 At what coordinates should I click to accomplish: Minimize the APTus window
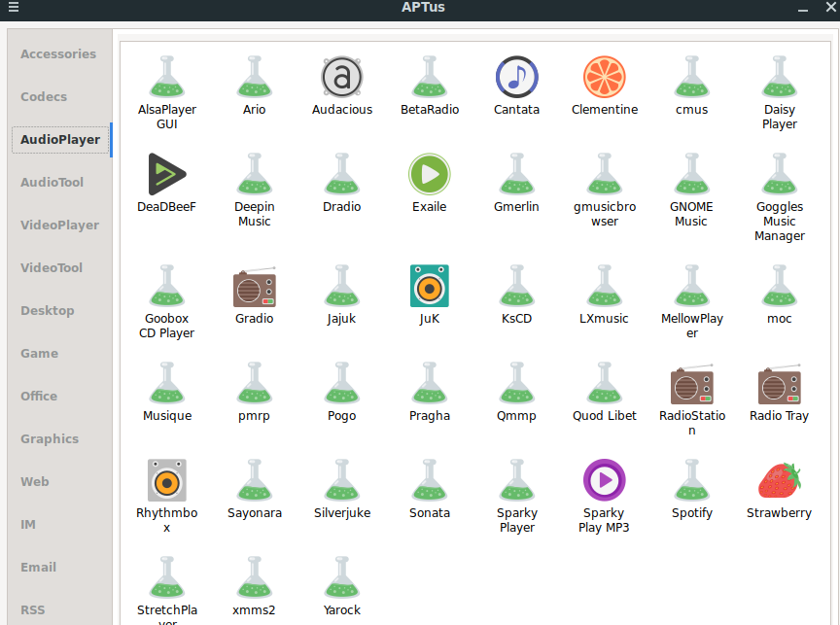tap(802, 8)
